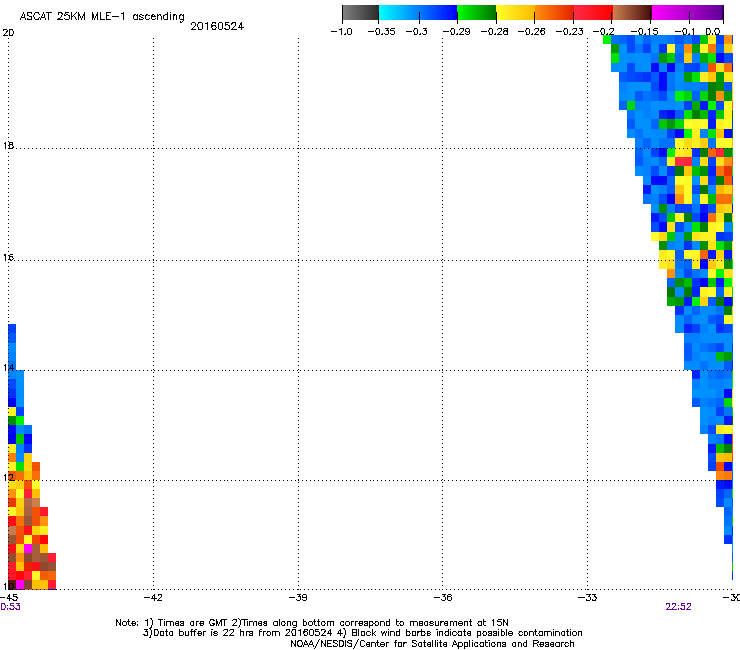Click the -0.15 color bar label
Image resolution: width=740 pixels, height=650 pixels.
pos(645,32)
